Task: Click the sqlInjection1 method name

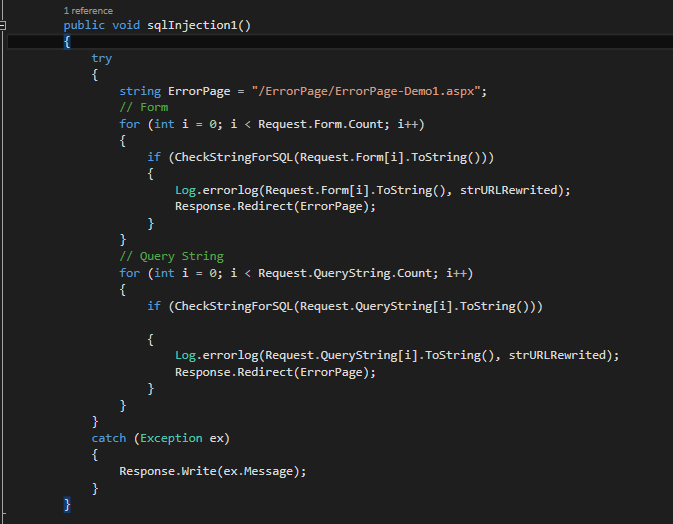Action: click(192, 25)
